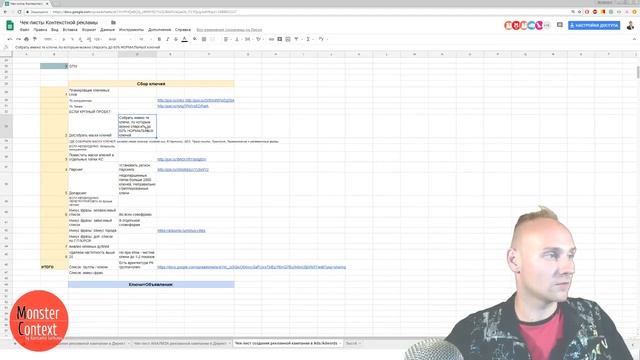The image size is (640, 360).
Task: Open the number format 123 dropdown
Action: click(98, 39)
